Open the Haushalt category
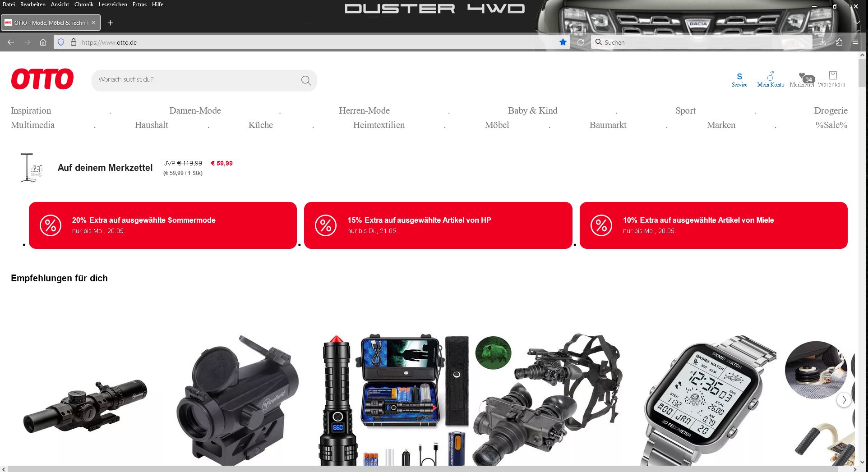 point(151,125)
